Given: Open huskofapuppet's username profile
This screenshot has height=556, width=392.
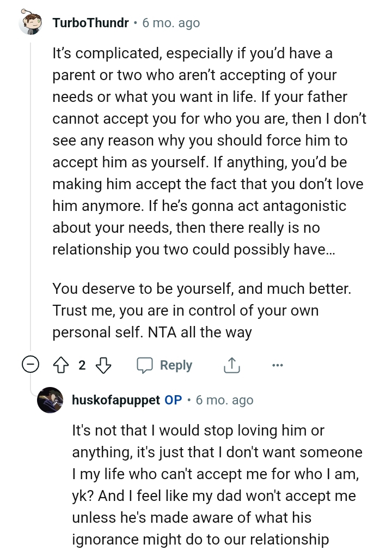Looking at the screenshot, I should [115, 401].
